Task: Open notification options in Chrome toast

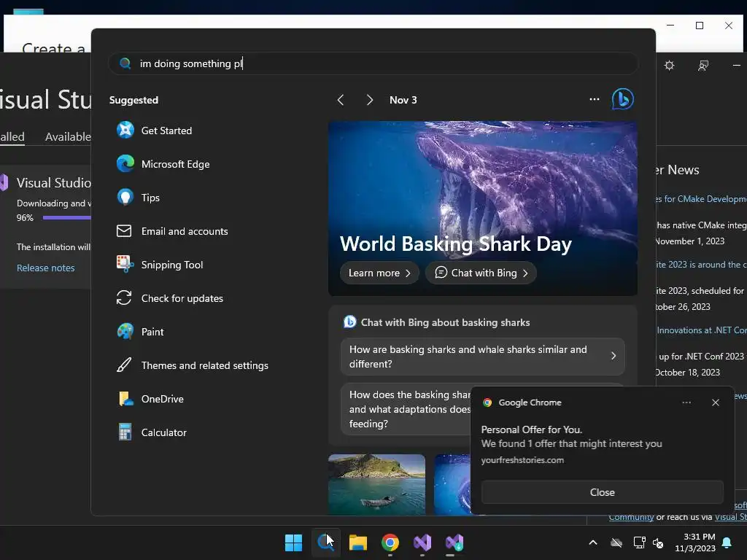Action: (x=686, y=402)
